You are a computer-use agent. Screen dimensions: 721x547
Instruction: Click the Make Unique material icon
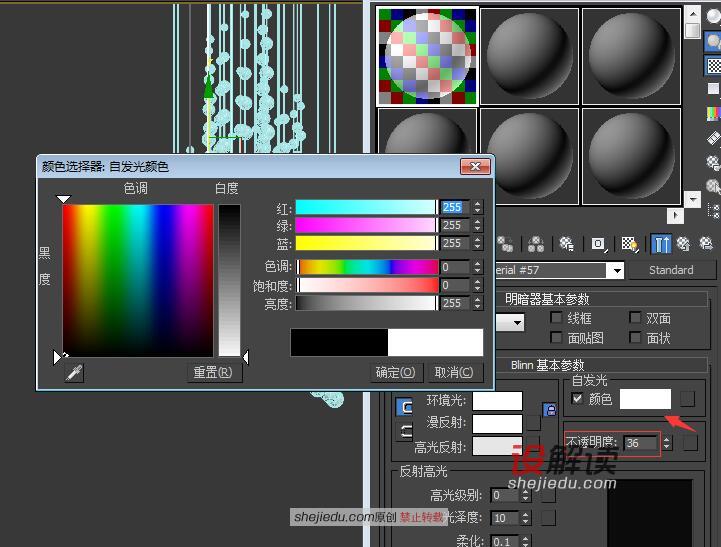tap(536, 244)
